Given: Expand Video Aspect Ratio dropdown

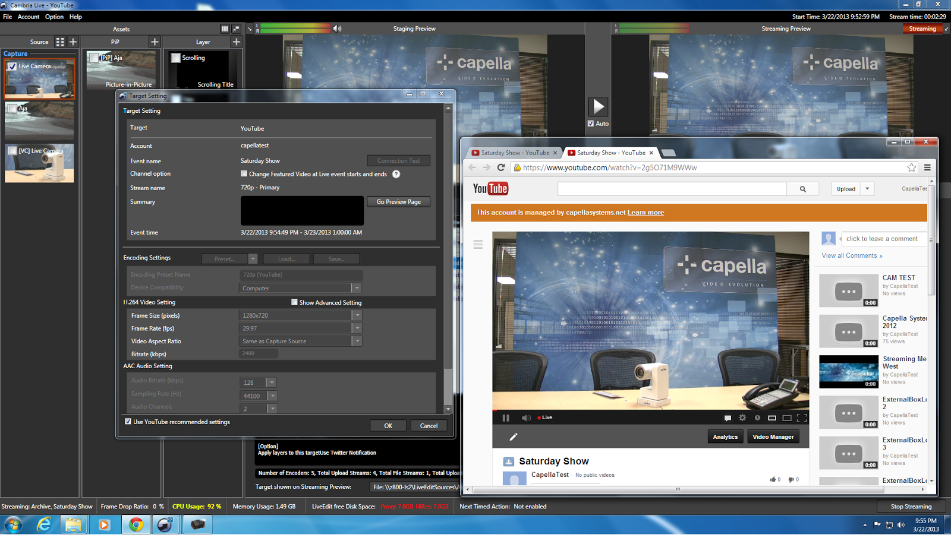Looking at the screenshot, I should coord(357,341).
